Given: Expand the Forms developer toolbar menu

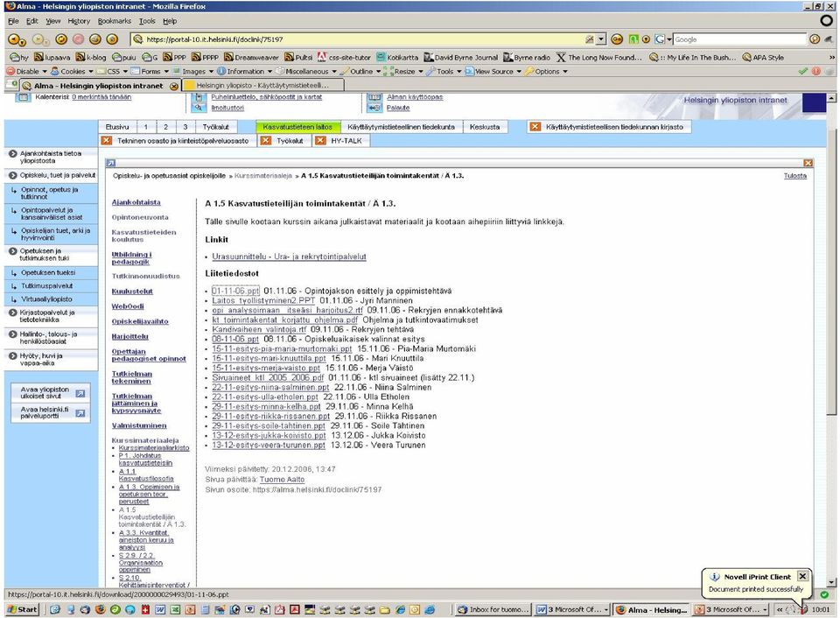Looking at the screenshot, I should click(x=150, y=71).
